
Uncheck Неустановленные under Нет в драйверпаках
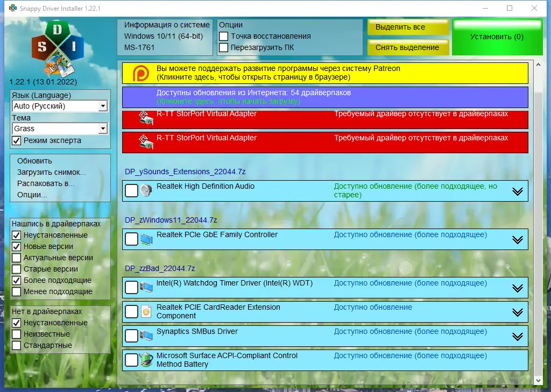click(x=17, y=323)
